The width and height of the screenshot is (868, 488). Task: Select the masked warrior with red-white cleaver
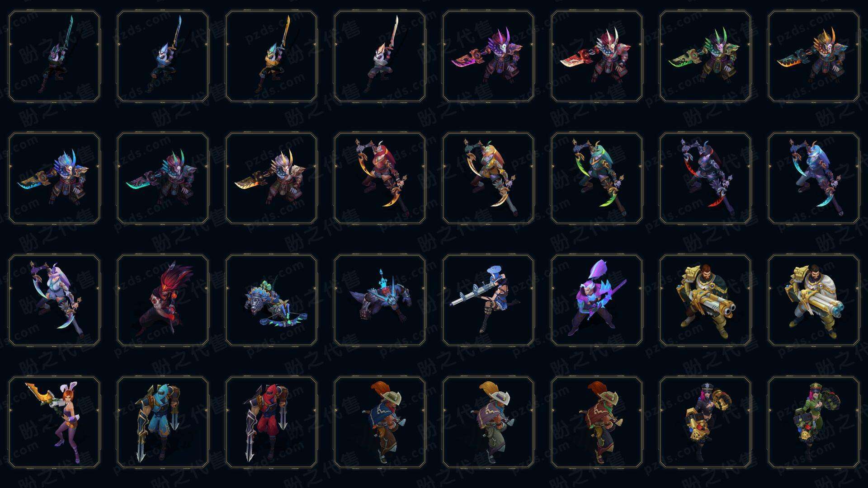point(597,56)
